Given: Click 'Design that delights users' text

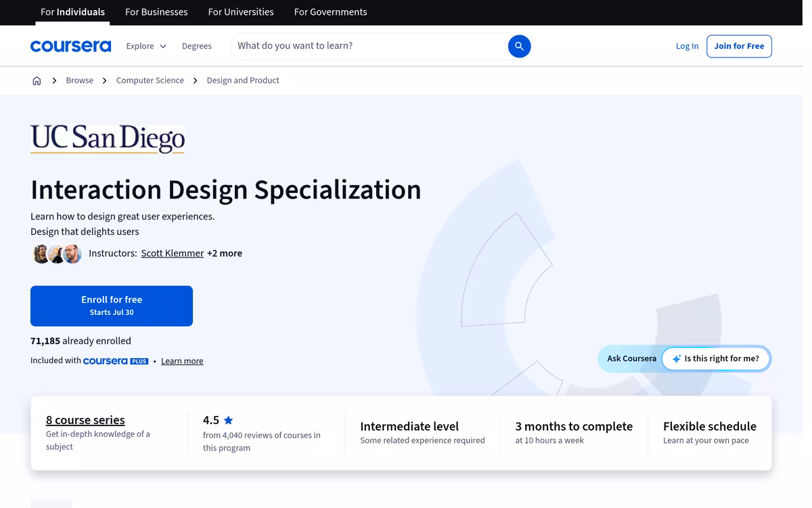Looking at the screenshot, I should 85,232.
